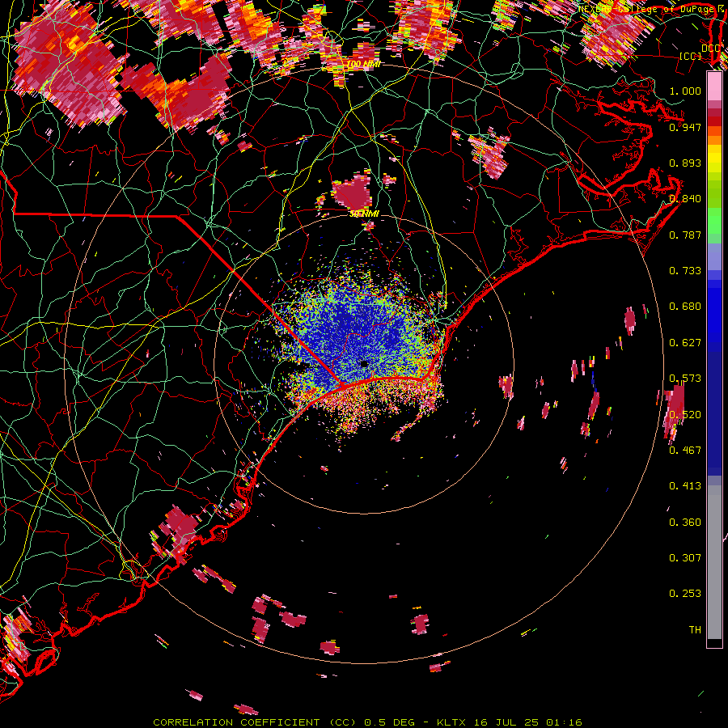
Task: Click the 0.787 scale label
Action: pyautogui.click(x=685, y=235)
